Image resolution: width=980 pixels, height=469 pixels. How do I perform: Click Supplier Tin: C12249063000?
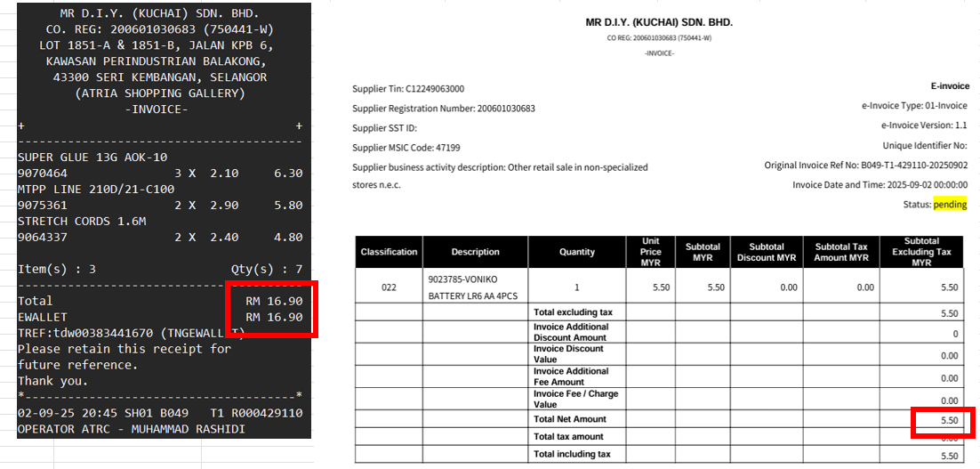pyautogui.click(x=408, y=89)
